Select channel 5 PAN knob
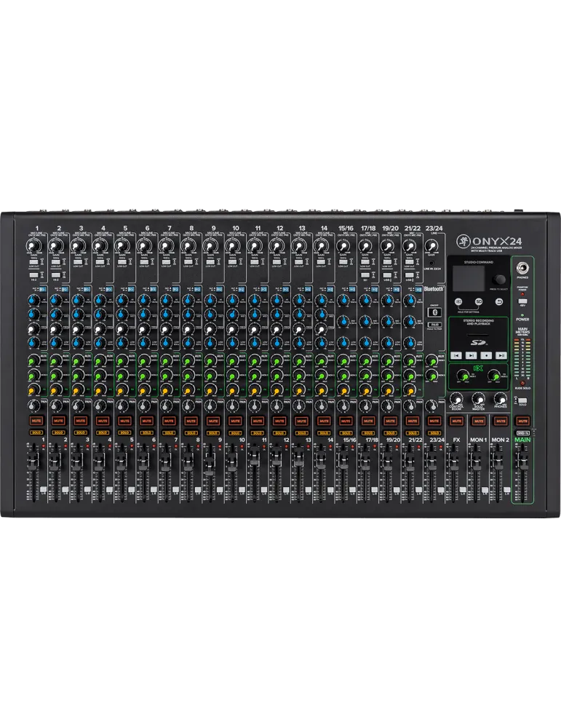The image size is (561, 728). coord(121,406)
